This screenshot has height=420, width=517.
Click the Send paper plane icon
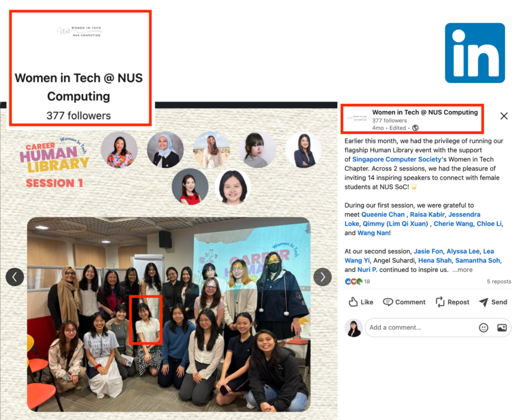[484, 302]
